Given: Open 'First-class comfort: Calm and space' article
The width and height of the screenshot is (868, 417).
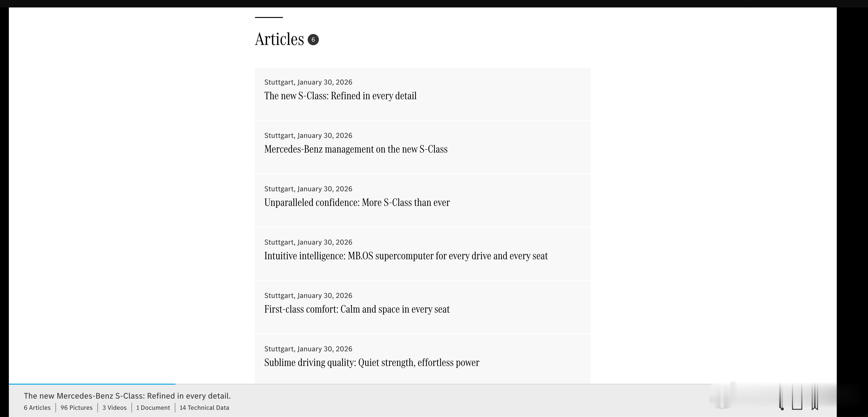Looking at the screenshot, I should [x=357, y=309].
